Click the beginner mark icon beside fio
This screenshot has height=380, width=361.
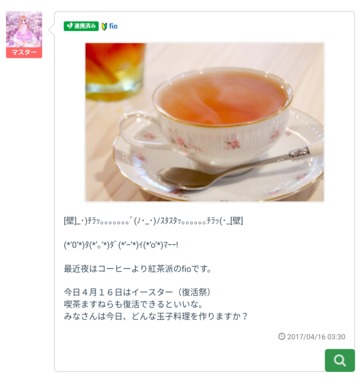tap(104, 26)
